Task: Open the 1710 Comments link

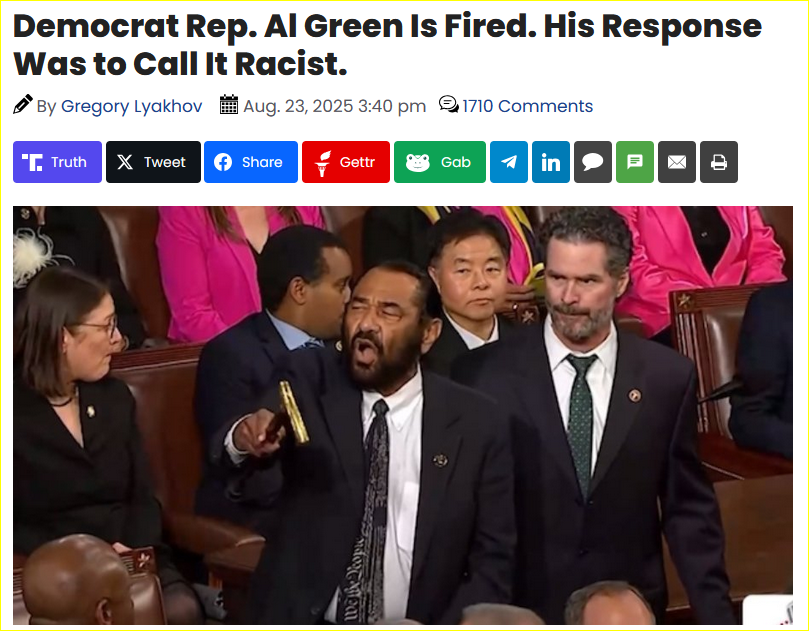Action: pos(527,106)
